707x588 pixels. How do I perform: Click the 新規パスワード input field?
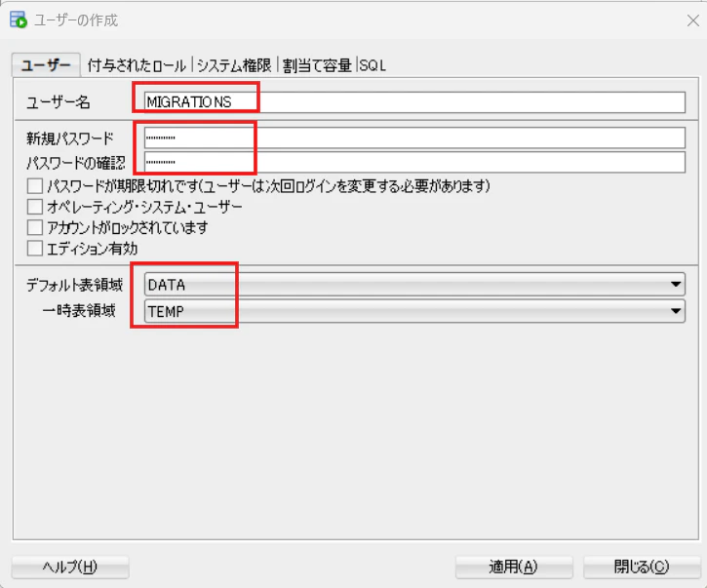[414, 137]
